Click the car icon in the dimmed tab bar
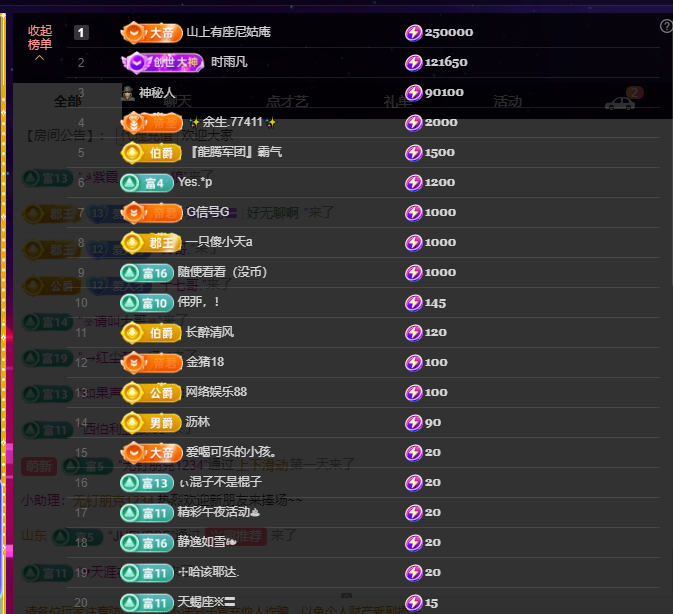Image resolution: width=673 pixels, height=614 pixels. pos(620,103)
